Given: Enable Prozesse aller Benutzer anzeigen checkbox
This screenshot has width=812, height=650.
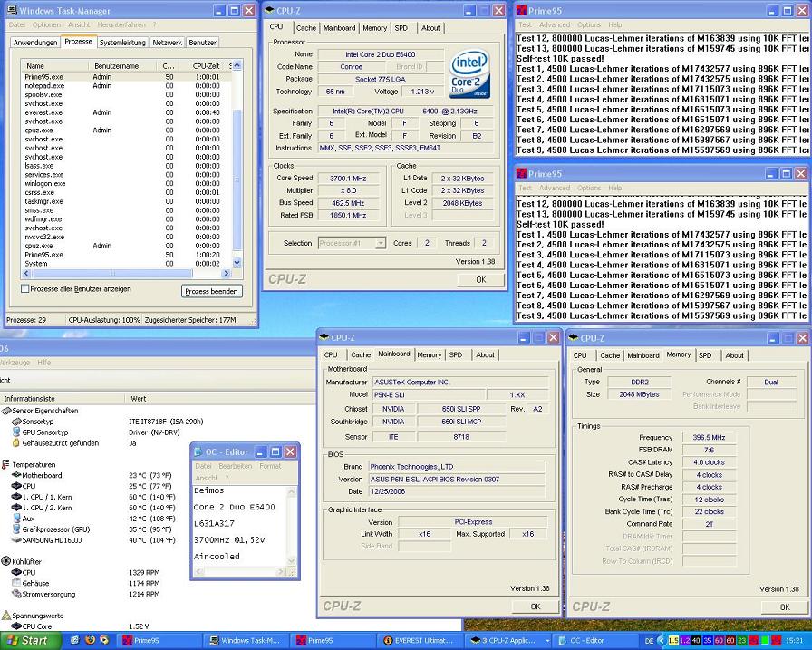Looking at the screenshot, I should coord(24,289).
